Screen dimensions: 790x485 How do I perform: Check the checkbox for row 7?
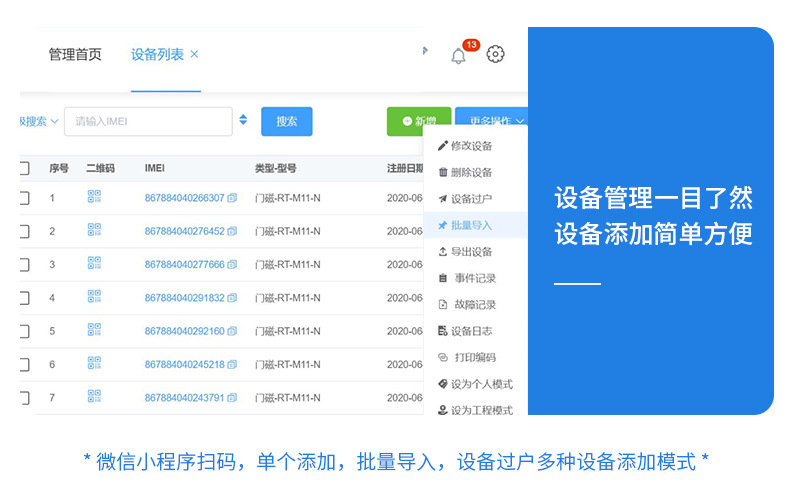(x=24, y=398)
